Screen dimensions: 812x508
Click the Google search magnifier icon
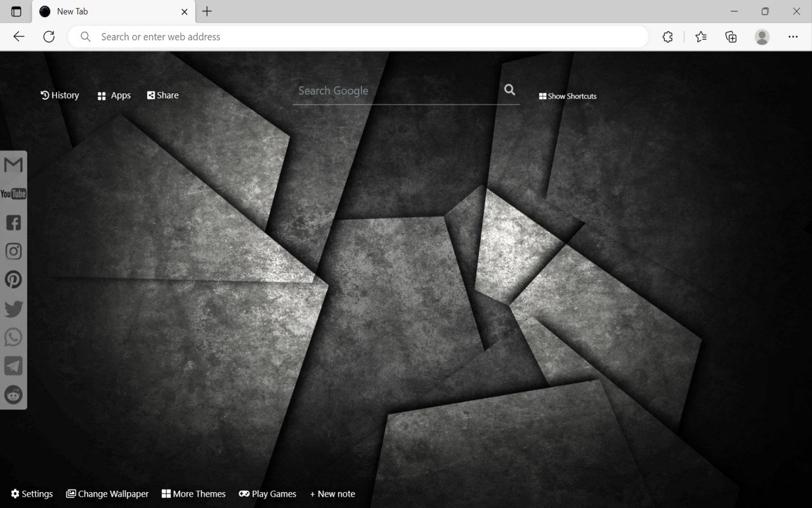(x=509, y=90)
